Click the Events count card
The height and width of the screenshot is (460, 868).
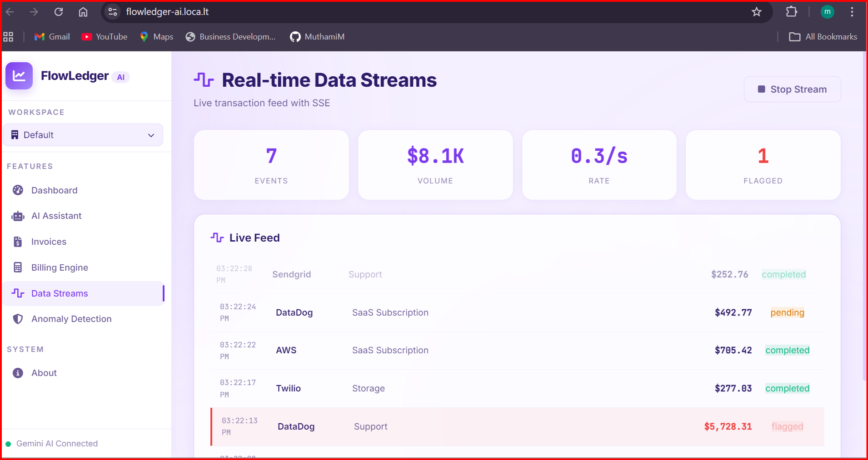coord(271,165)
